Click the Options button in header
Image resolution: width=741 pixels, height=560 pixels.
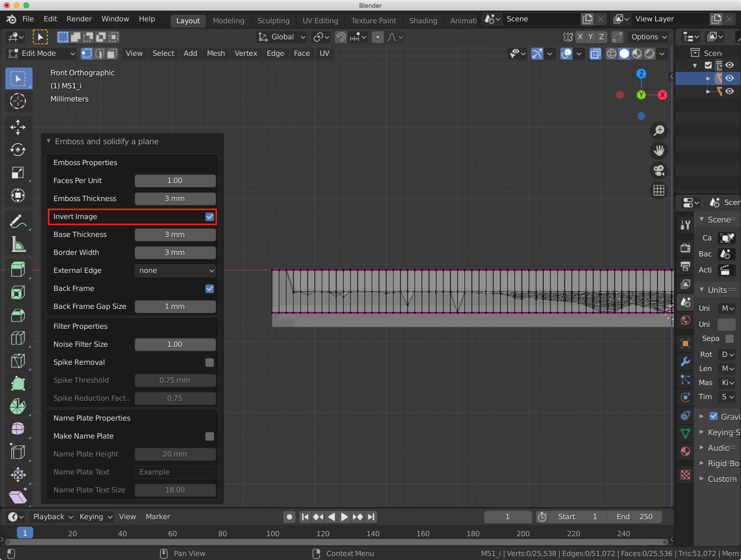pos(649,37)
